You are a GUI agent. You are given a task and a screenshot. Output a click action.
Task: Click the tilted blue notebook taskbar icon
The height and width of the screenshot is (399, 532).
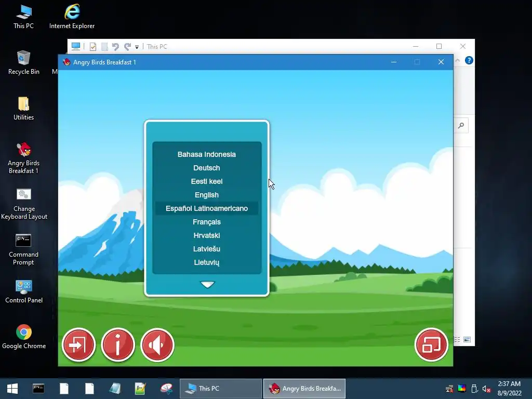[115, 389]
